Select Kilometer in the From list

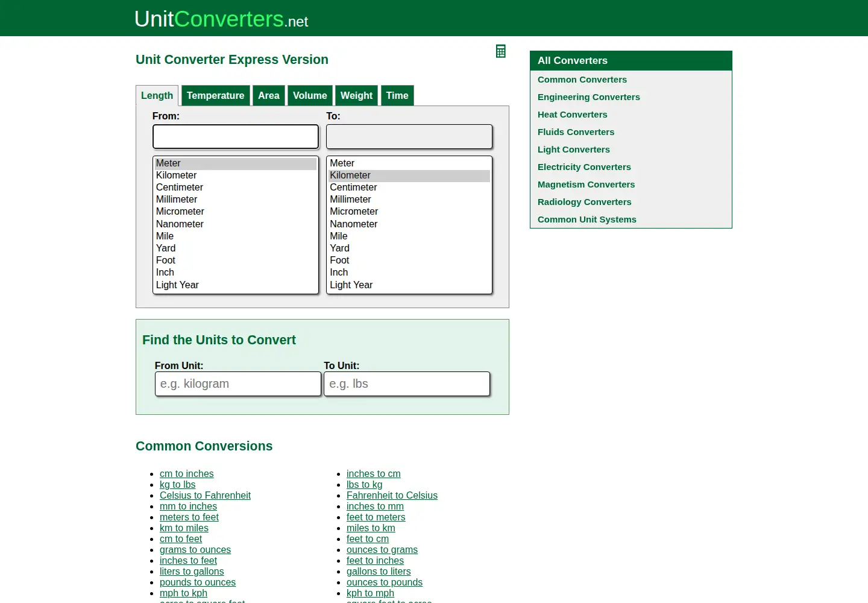(x=236, y=175)
